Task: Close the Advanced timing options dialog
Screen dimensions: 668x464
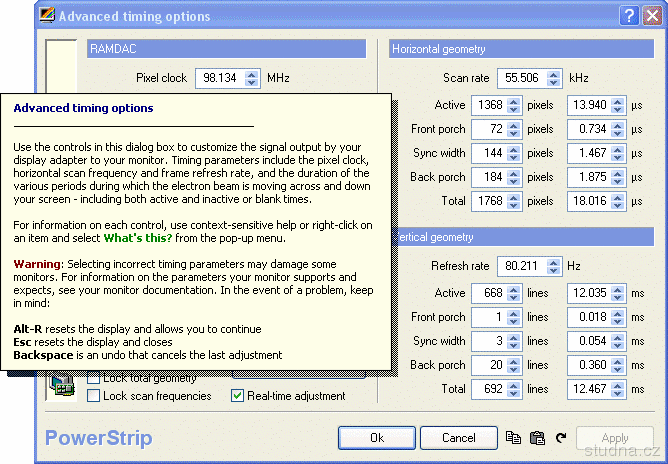Action: (650, 16)
